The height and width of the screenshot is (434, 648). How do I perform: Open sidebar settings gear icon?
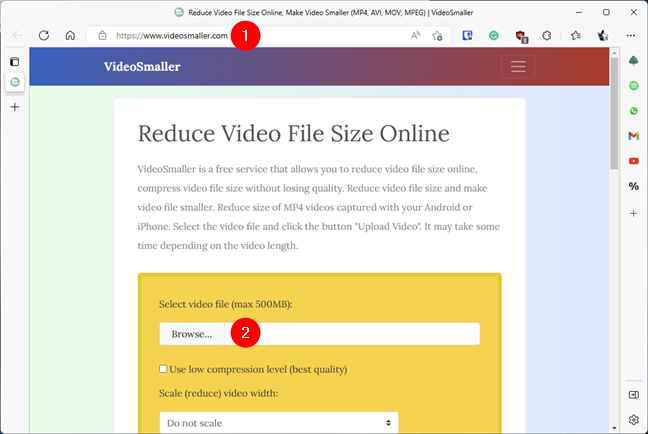pos(634,420)
